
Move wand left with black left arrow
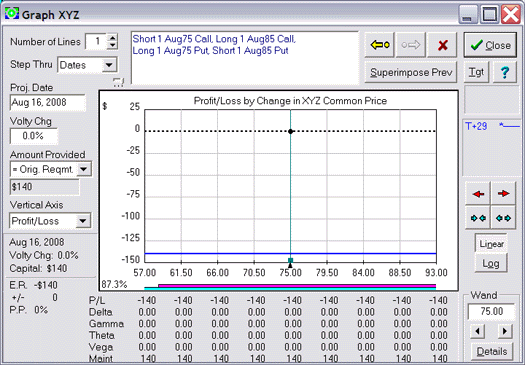click(x=477, y=331)
